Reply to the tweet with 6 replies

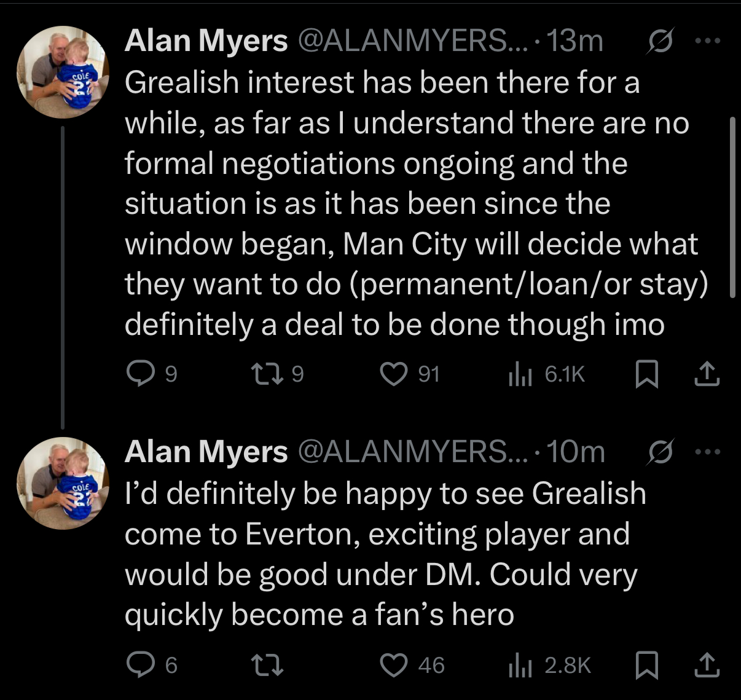(139, 665)
